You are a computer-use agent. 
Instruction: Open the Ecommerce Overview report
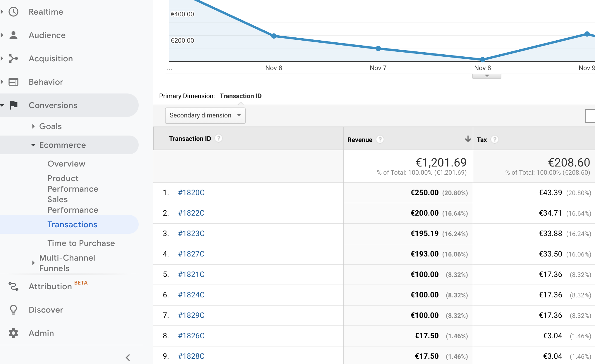[x=66, y=164]
